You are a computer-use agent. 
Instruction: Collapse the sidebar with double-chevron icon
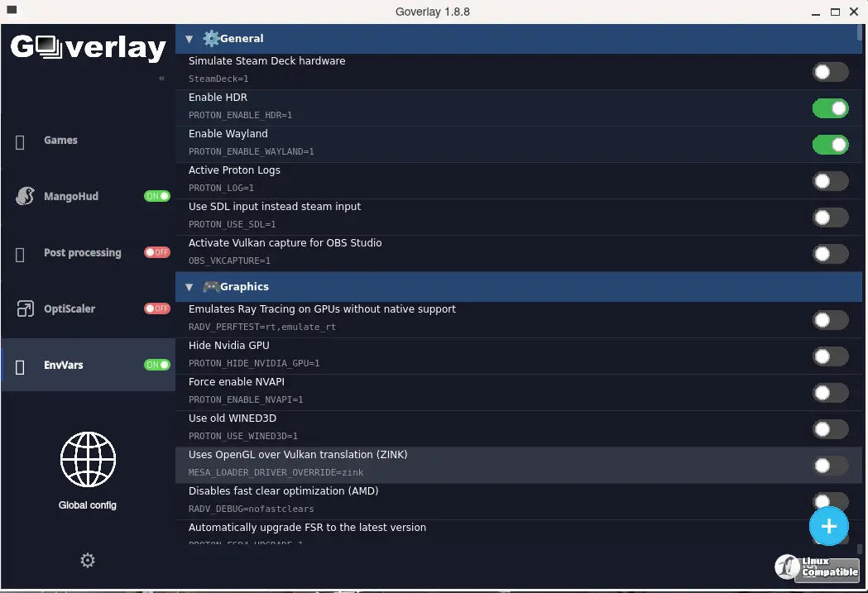pos(161,78)
